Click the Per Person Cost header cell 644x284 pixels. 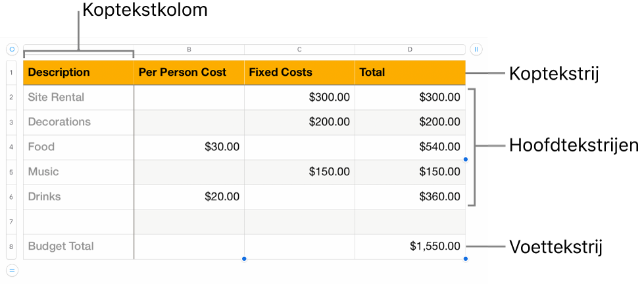(x=189, y=72)
